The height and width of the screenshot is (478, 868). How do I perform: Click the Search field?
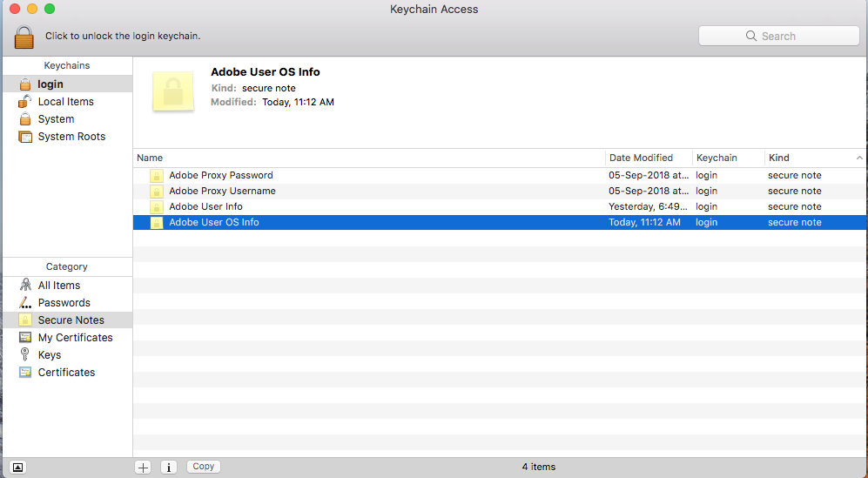[x=779, y=36]
